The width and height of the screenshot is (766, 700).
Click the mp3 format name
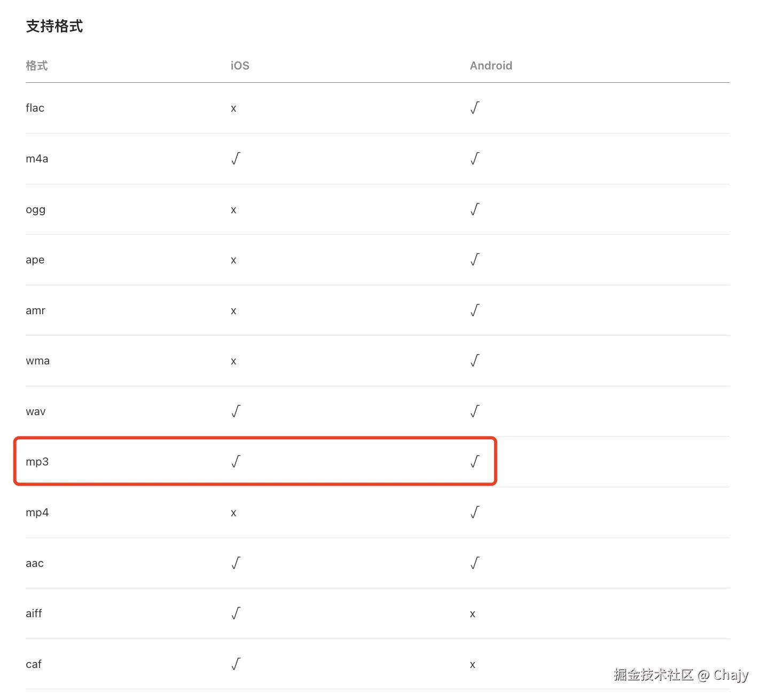click(37, 462)
